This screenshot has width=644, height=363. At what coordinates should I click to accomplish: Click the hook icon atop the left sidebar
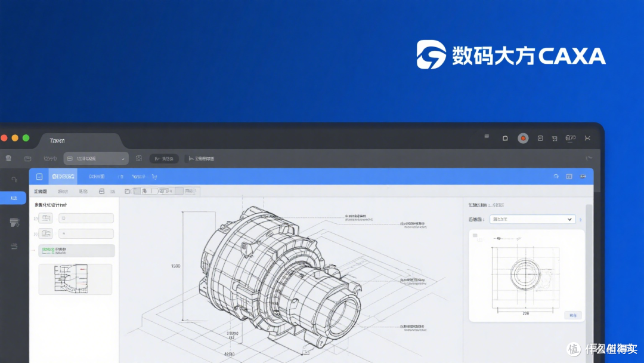click(x=14, y=179)
